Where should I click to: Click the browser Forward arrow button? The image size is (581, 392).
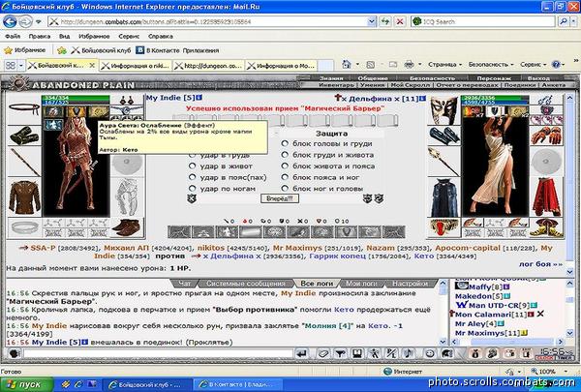[x=25, y=22]
